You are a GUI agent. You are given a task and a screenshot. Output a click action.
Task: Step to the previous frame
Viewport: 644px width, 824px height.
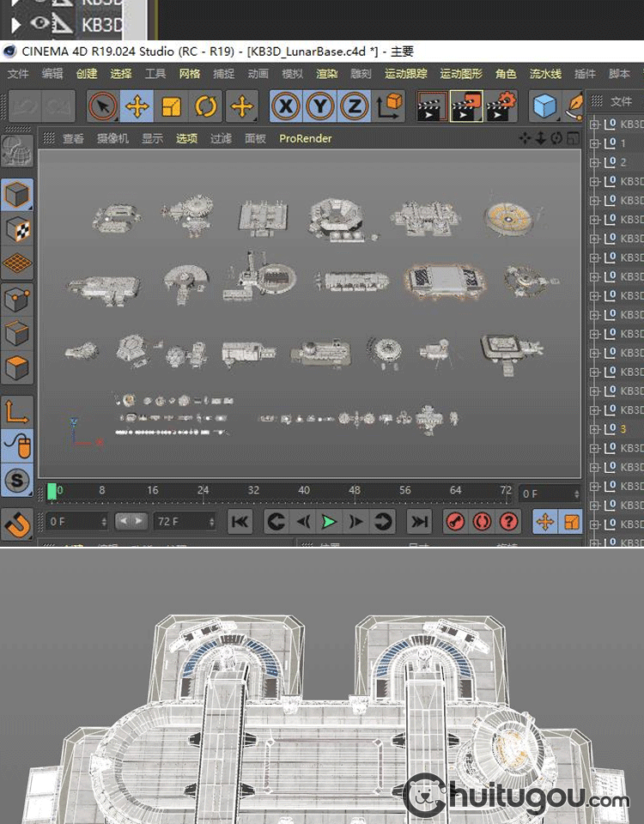click(303, 522)
